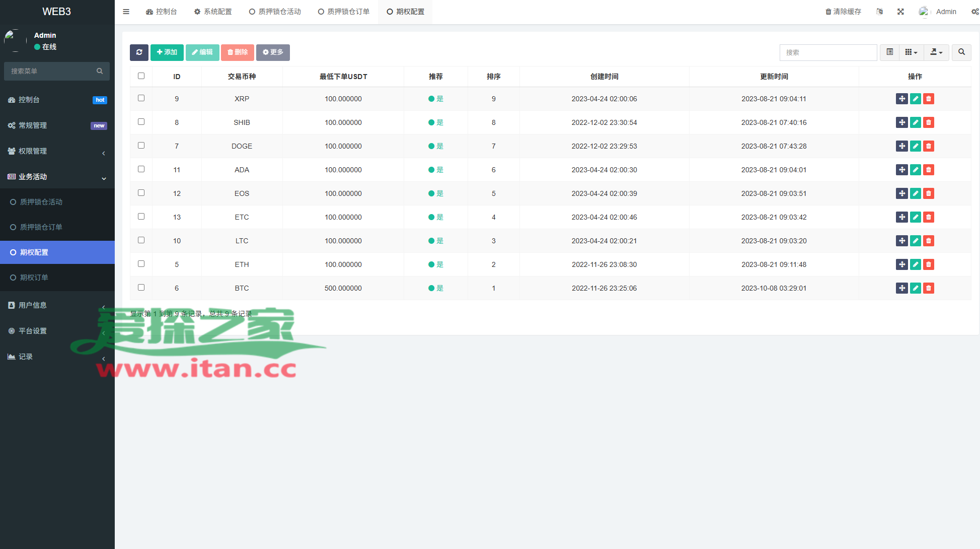980x549 pixels.
Task: Click the 清除缓存 link in header
Action: click(843, 12)
